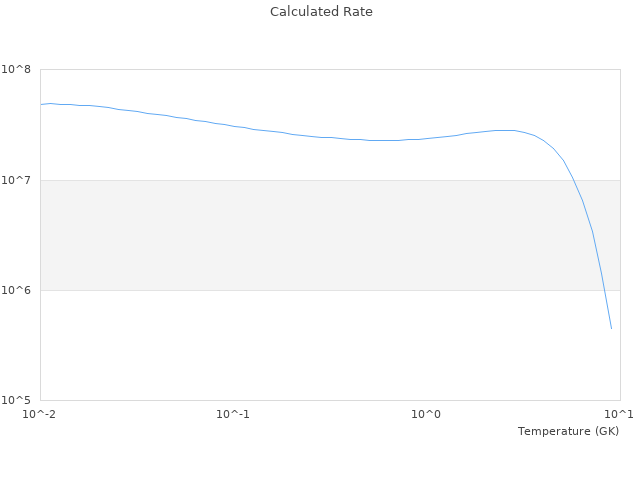Click the "Calculated Rate" chart title

coord(320,12)
